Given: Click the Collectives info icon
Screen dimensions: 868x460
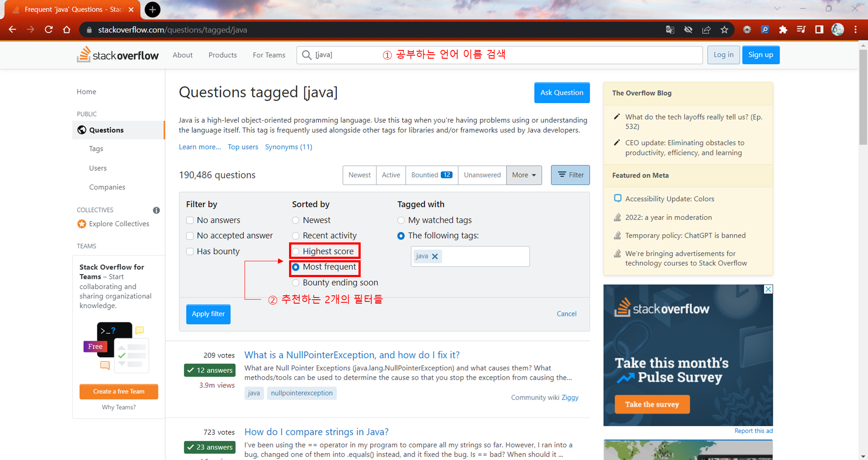Looking at the screenshot, I should [x=156, y=210].
